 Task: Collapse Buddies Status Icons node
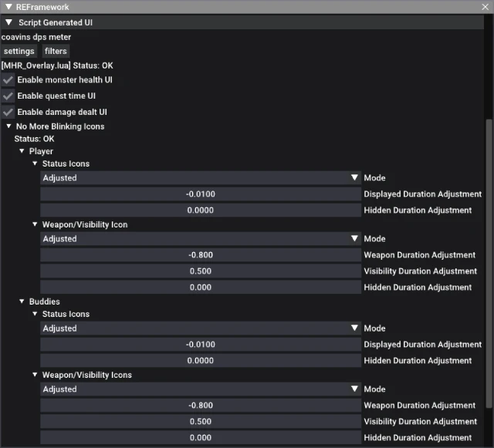click(x=35, y=314)
